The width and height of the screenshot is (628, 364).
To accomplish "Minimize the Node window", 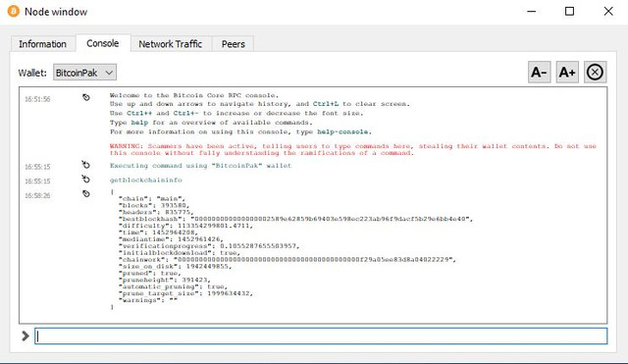I will 532,11.
